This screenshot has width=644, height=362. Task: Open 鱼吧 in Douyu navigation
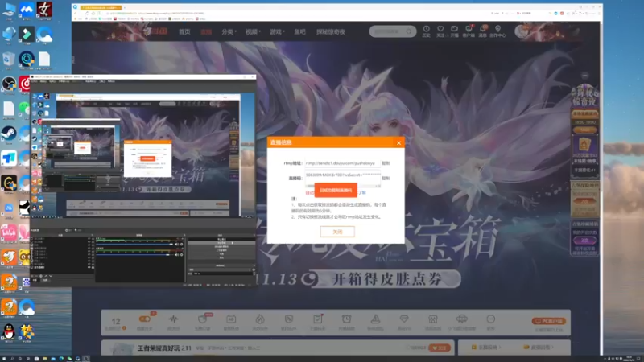[299, 31]
